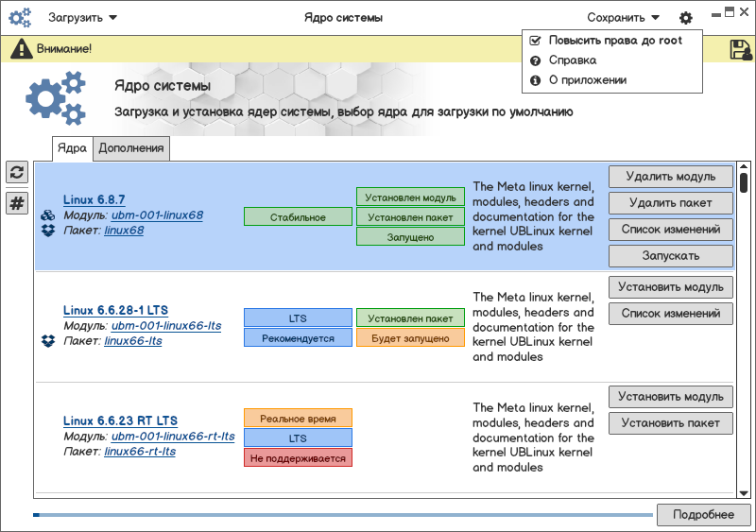756x532 pixels.
Task: Click LTS tag of Linux 6.6.23 RT LTS
Action: pos(298,438)
